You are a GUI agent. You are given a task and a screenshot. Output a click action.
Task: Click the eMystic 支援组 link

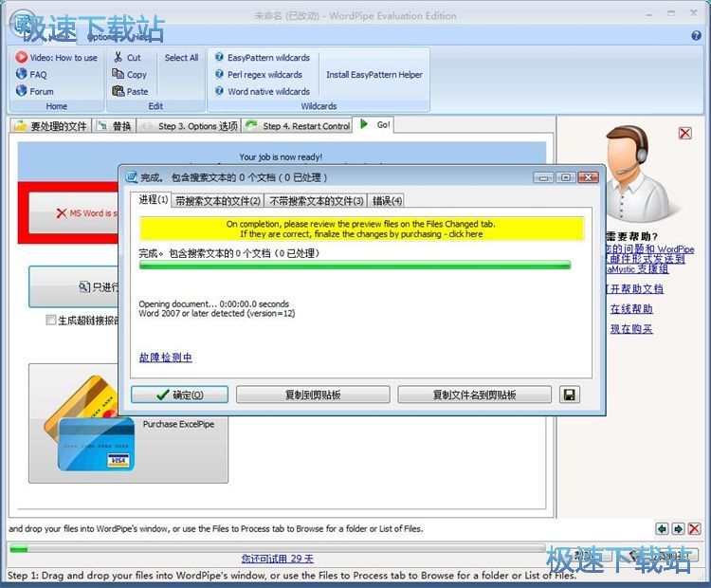coord(637,269)
